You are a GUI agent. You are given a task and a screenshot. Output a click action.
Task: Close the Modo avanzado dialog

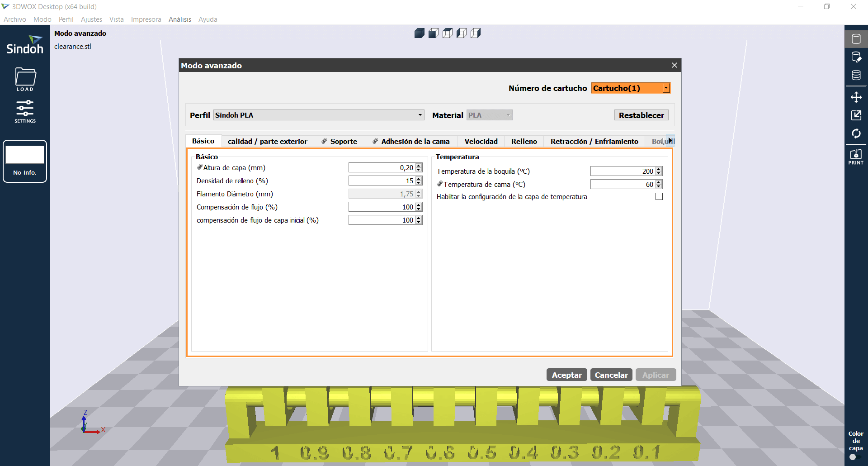coord(675,65)
